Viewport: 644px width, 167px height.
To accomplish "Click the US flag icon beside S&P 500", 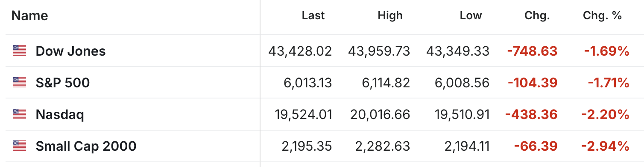I will 19,83.
